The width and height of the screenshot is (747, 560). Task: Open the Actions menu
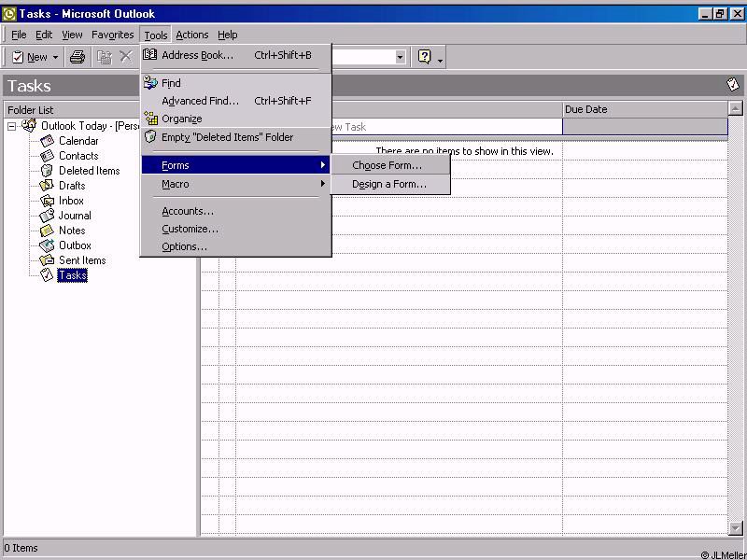pos(192,35)
